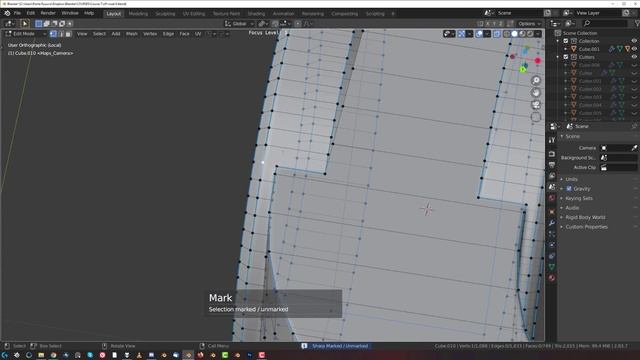Expand the Units panel
The height and width of the screenshot is (360, 640).
coord(571,179)
